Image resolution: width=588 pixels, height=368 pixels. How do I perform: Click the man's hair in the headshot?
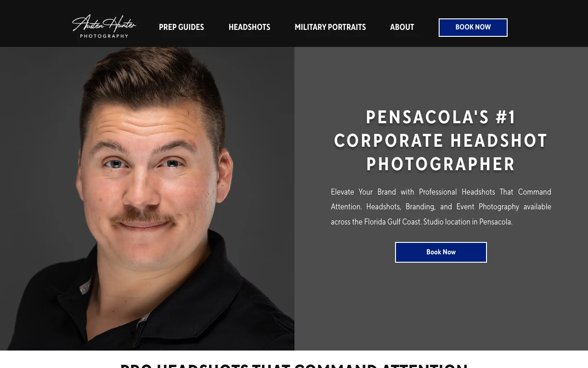point(152,80)
